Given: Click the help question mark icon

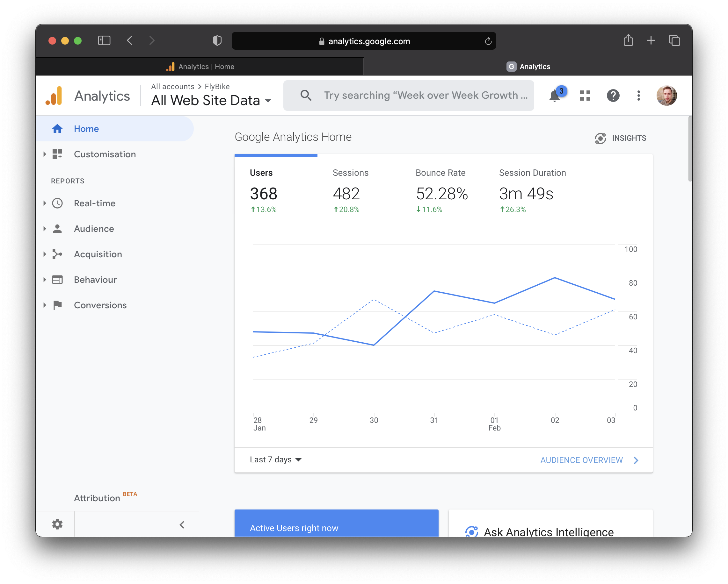Looking at the screenshot, I should pyautogui.click(x=613, y=96).
